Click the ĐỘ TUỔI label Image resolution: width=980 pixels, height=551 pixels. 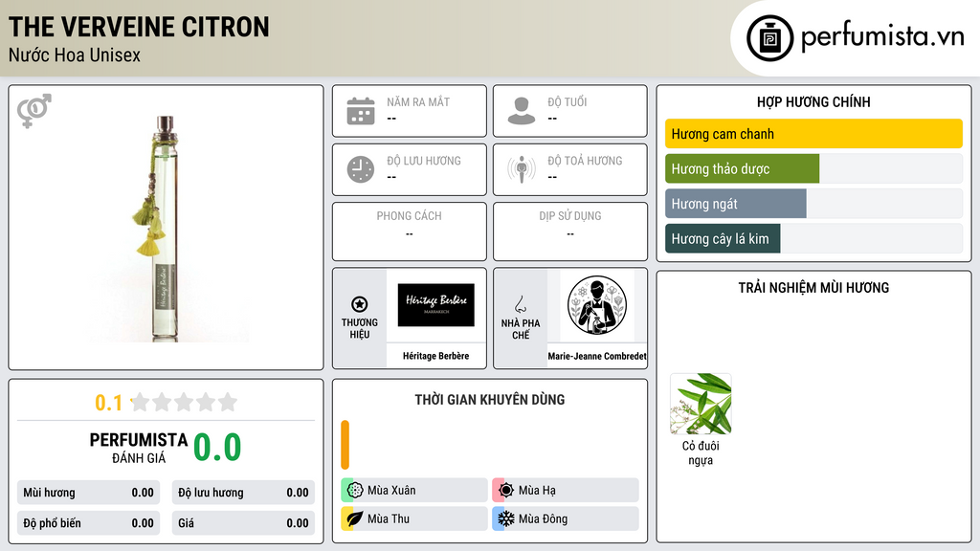coord(567,101)
